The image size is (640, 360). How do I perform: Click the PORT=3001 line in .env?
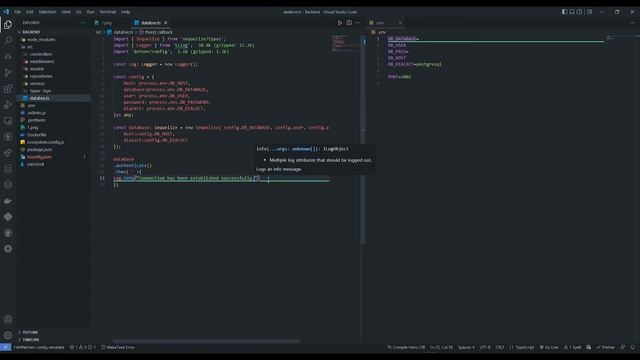[399, 77]
